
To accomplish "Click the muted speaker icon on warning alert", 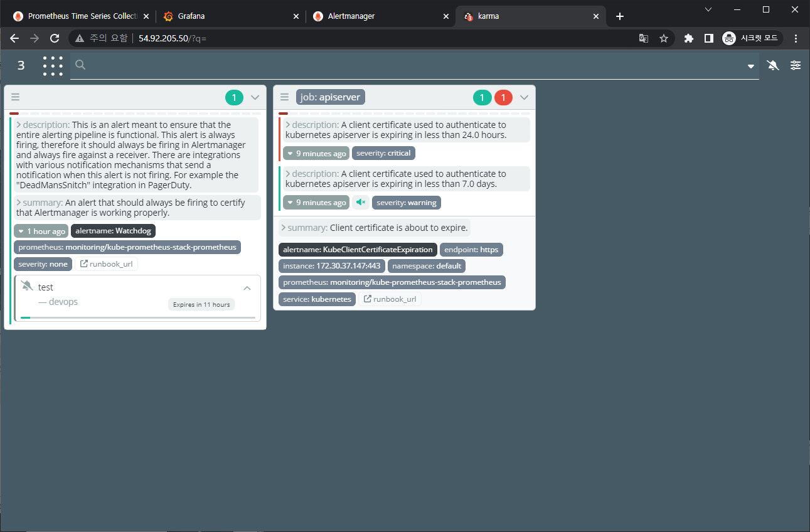I will coord(360,202).
